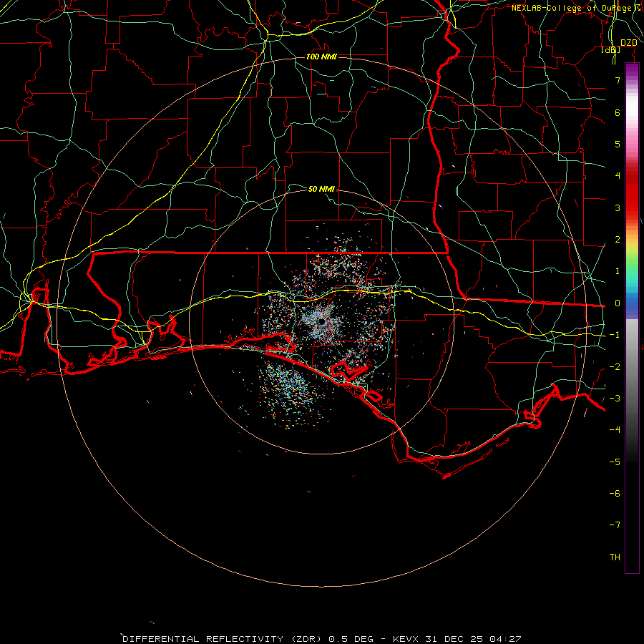Image resolution: width=644 pixels, height=644 pixels.
Task: Click the 50 NMI range ring label
Action: 321,189
